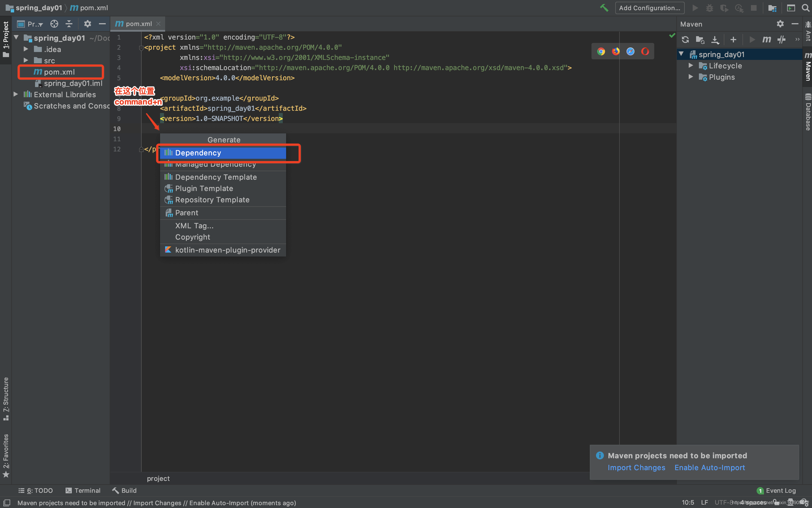Expand the Lifecycle node in Maven tree
The height and width of the screenshot is (508, 812).
pyautogui.click(x=691, y=66)
